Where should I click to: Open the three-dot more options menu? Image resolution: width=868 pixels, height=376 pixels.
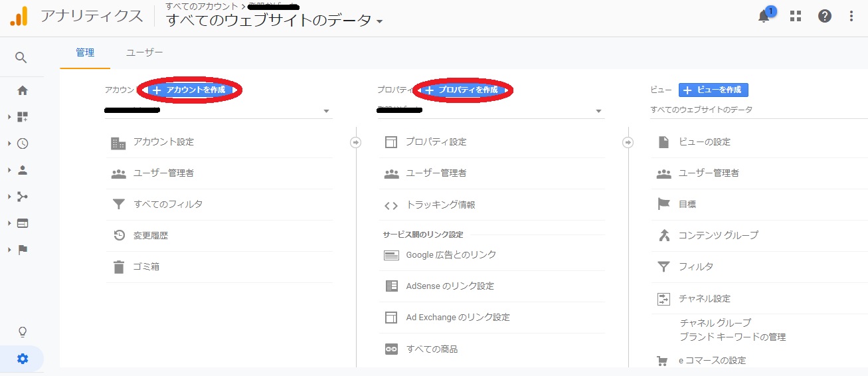tap(852, 17)
